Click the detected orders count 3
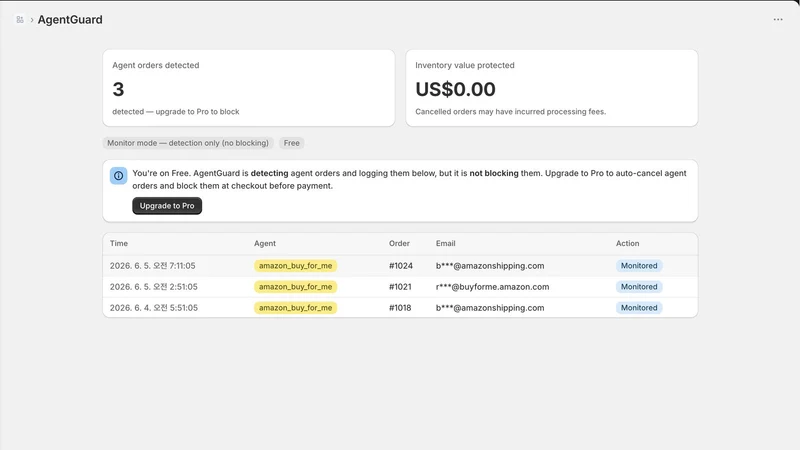The image size is (800, 450). 118,89
